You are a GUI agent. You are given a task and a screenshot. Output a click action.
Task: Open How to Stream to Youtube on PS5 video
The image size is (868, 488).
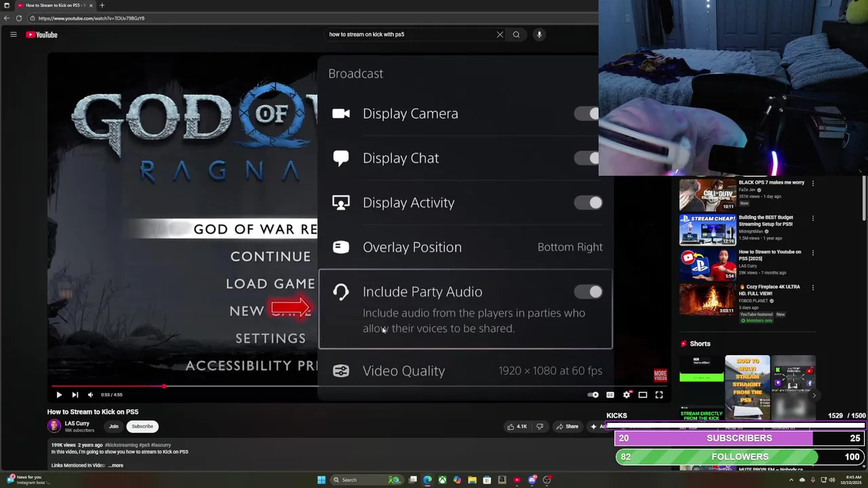pos(770,255)
